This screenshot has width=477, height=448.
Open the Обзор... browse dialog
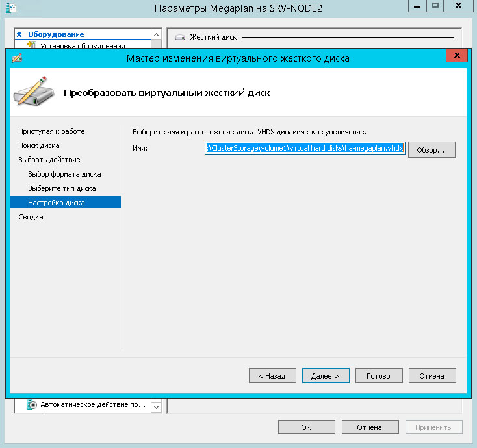click(432, 149)
